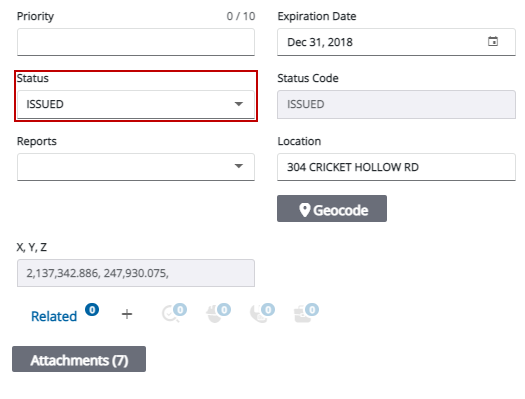Click the related hard-hat work order icon

pyautogui.click(x=218, y=313)
